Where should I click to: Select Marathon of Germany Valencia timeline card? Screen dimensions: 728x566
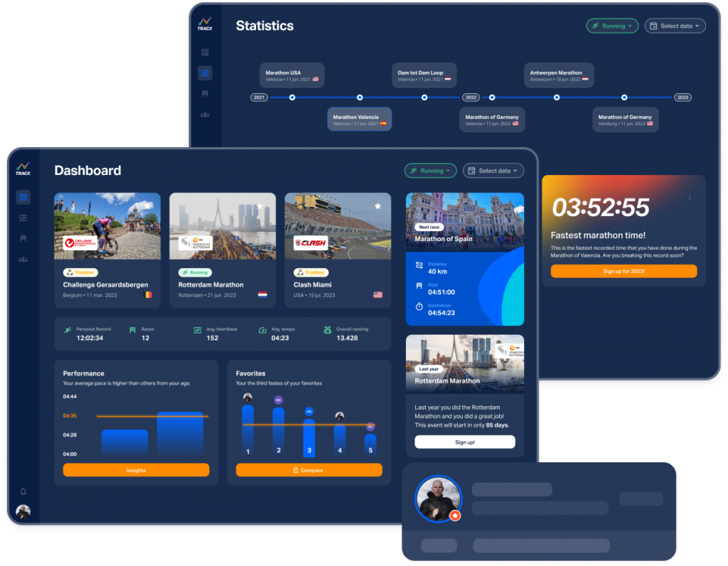492,119
